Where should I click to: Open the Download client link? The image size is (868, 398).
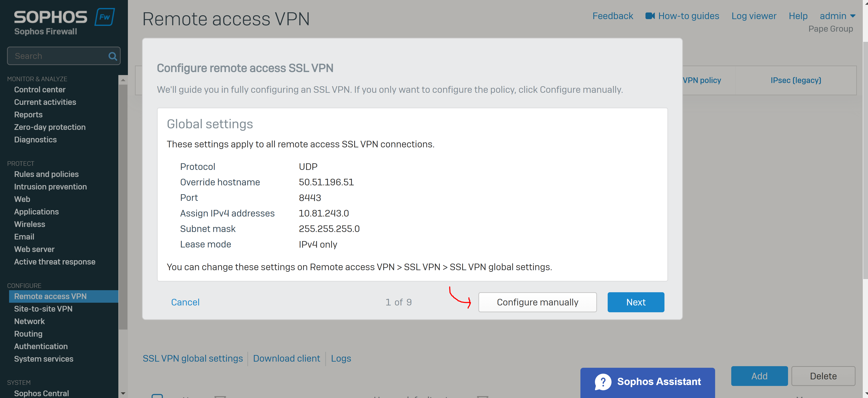(x=286, y=358)
